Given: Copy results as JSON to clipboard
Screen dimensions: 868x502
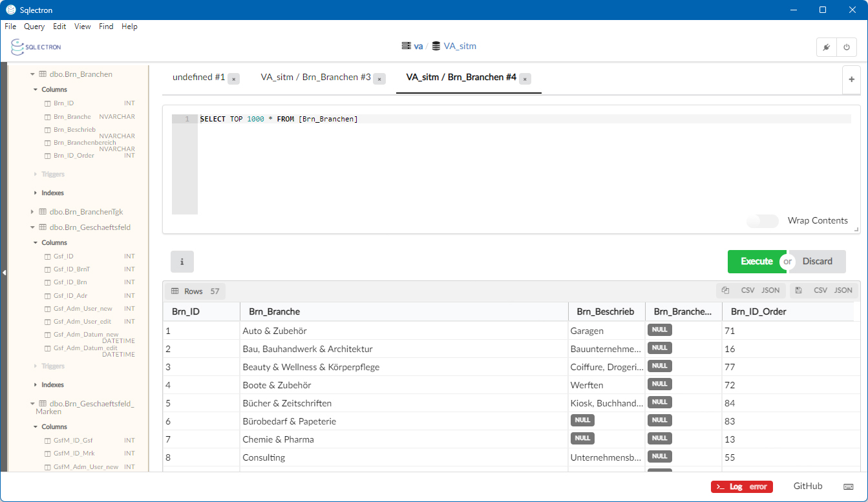Looking at the screenshot, I should [770, 291].
